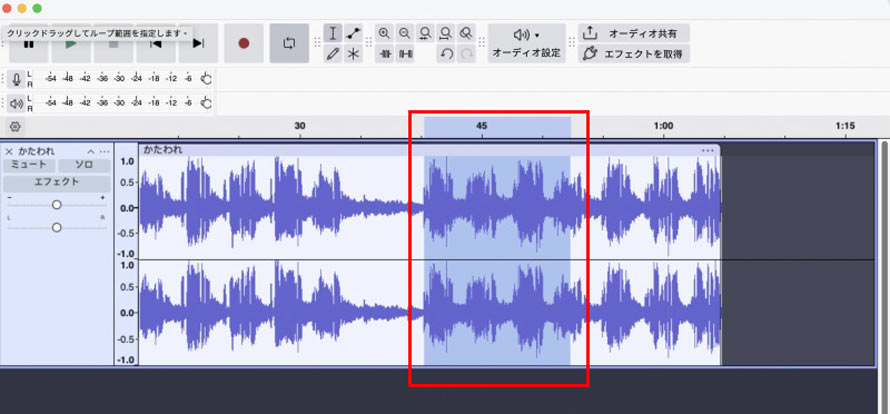This screenshot has width=890, height=414.
Task: Start recording with the red Record button
Action: point(244,44)
